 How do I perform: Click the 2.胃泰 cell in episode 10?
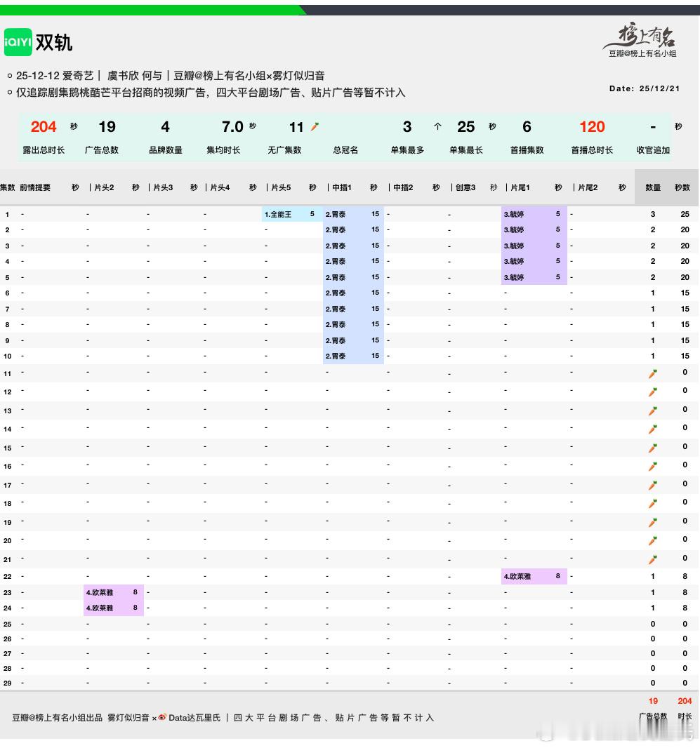coord(353,356)
